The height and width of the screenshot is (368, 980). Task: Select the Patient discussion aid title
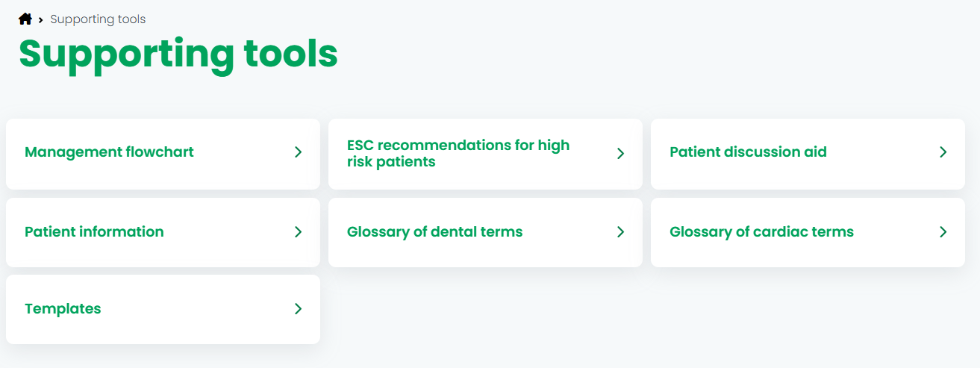pos(748,152)
